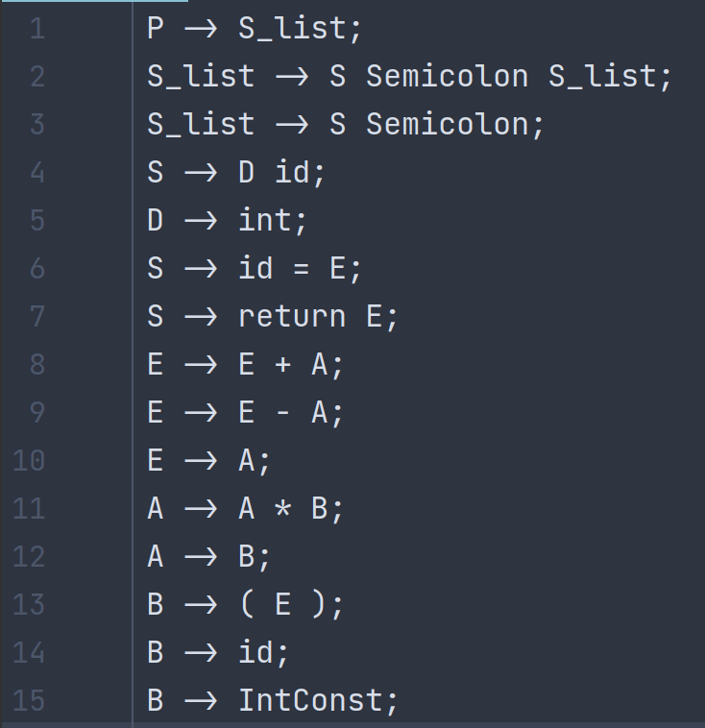Click the opening parenthesis in '( E )'

(247, 605)
